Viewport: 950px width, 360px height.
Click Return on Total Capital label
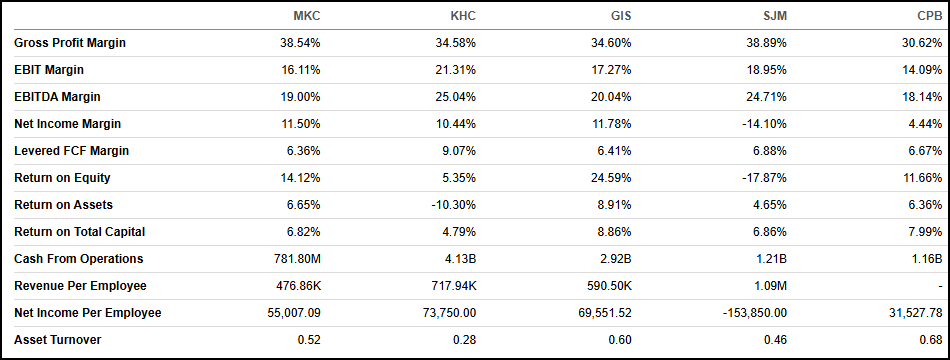(80, 232)
